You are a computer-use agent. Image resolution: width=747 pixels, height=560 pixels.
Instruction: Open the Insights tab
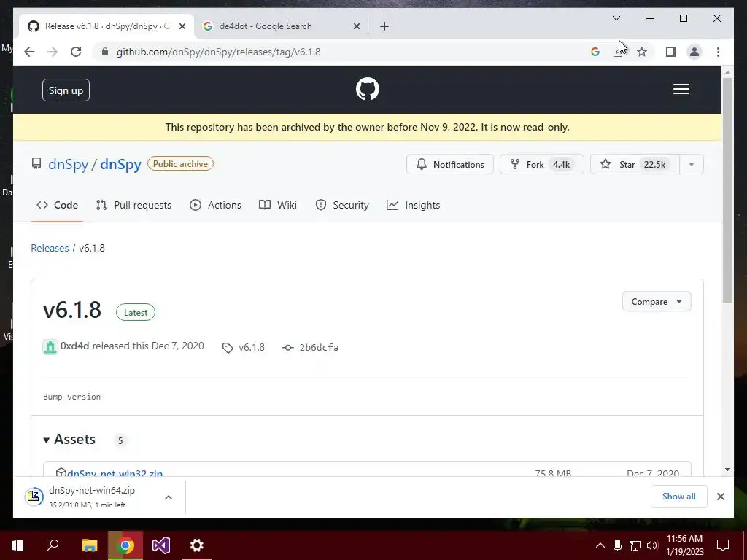[414, 205]
